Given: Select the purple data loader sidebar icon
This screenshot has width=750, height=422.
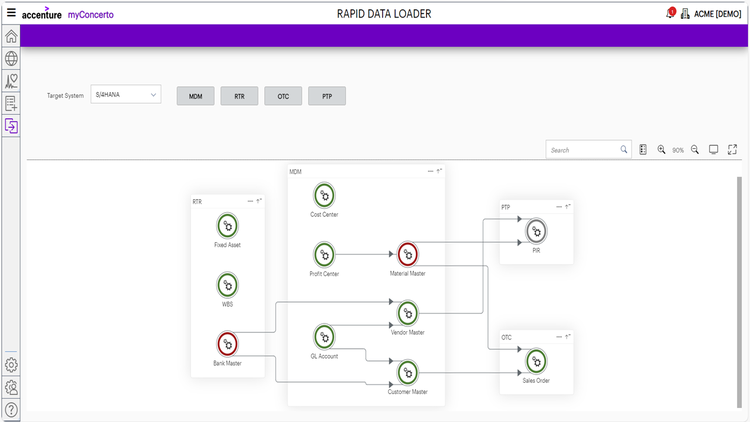Looking at the screenshot, I should pos(11,126).
